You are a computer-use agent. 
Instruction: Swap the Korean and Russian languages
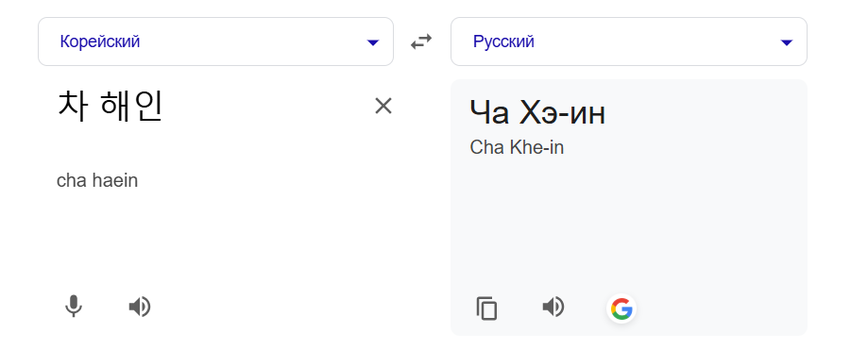point(420,42)
